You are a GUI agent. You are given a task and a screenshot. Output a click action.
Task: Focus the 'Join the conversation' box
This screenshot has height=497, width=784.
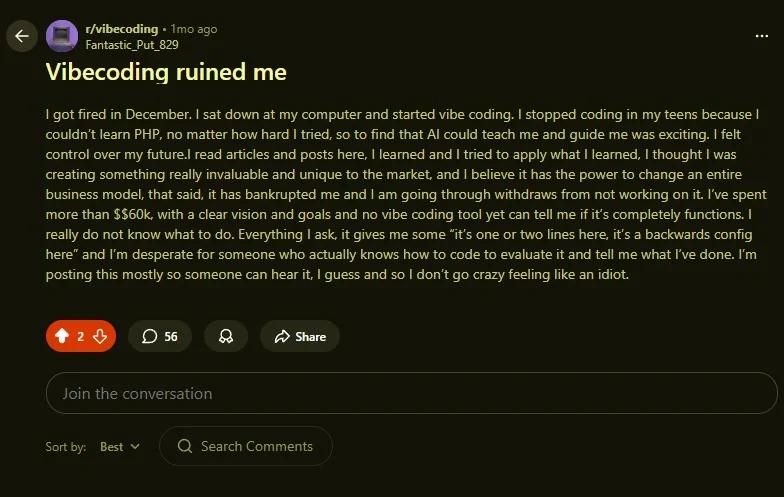[x=411, y=393]
